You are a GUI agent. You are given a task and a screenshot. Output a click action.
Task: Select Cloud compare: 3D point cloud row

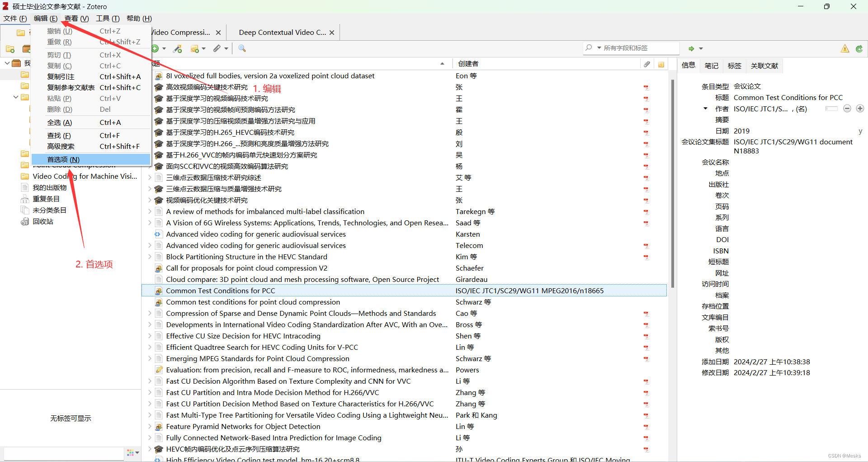tap(405, 280)
